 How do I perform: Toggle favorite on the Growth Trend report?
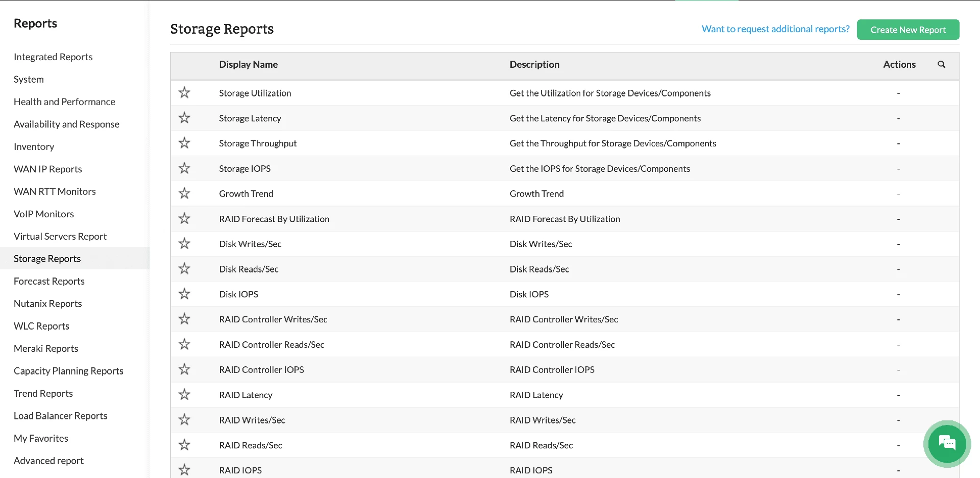click(184, 193)
